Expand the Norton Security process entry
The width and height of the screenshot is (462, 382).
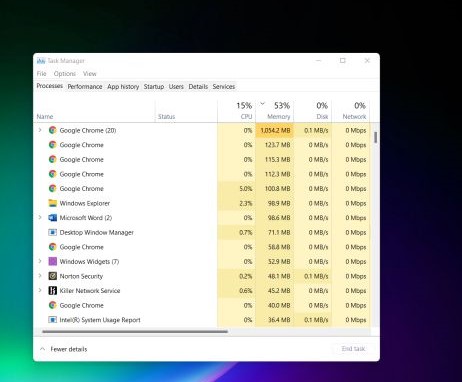click(x=40, y=276)
